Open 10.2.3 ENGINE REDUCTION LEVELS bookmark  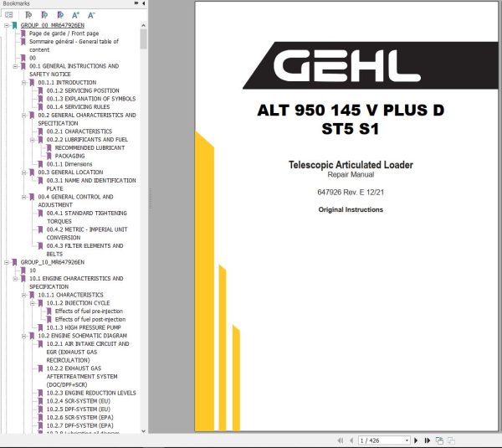[x=91, y=393]
